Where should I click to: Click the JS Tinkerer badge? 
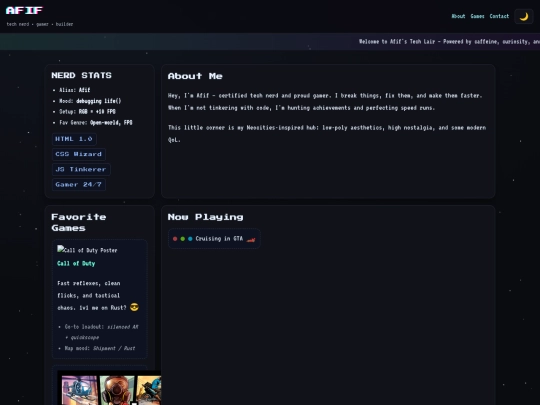[x=81, y=169]
